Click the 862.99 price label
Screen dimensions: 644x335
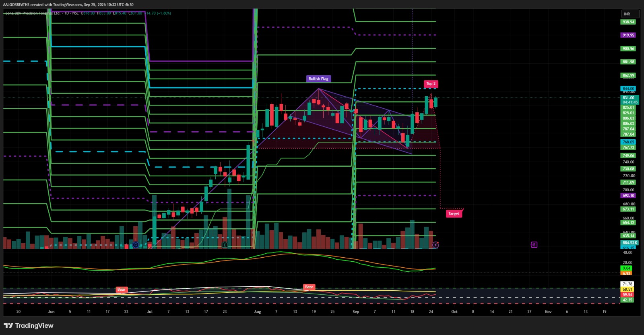[x=628, y=75]
